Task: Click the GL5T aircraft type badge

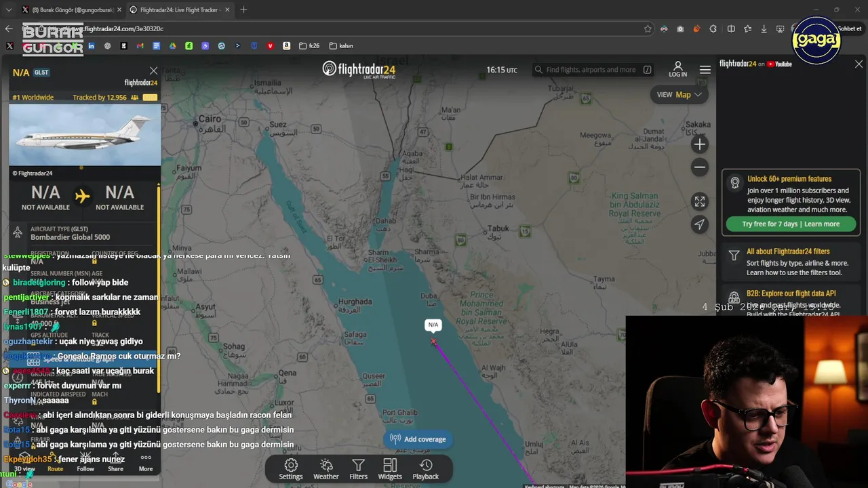Action: [41, 73]
